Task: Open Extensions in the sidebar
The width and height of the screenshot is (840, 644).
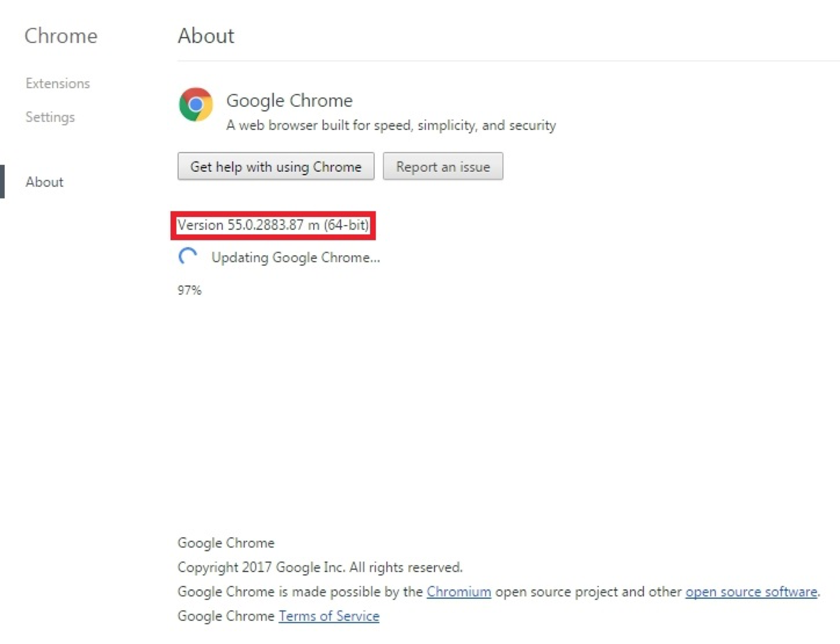Action: pyautogui.click(x=58, y=83)
